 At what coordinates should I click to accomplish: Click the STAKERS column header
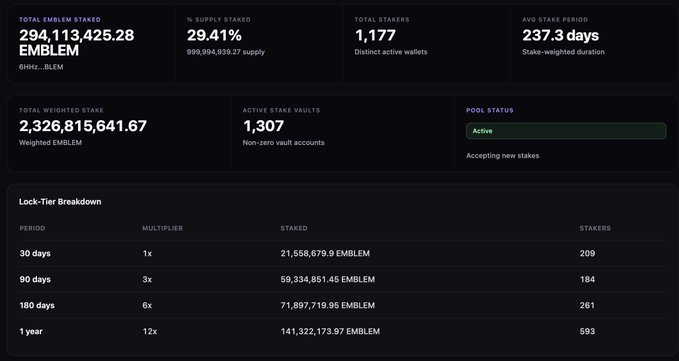(x=595, y=228)
